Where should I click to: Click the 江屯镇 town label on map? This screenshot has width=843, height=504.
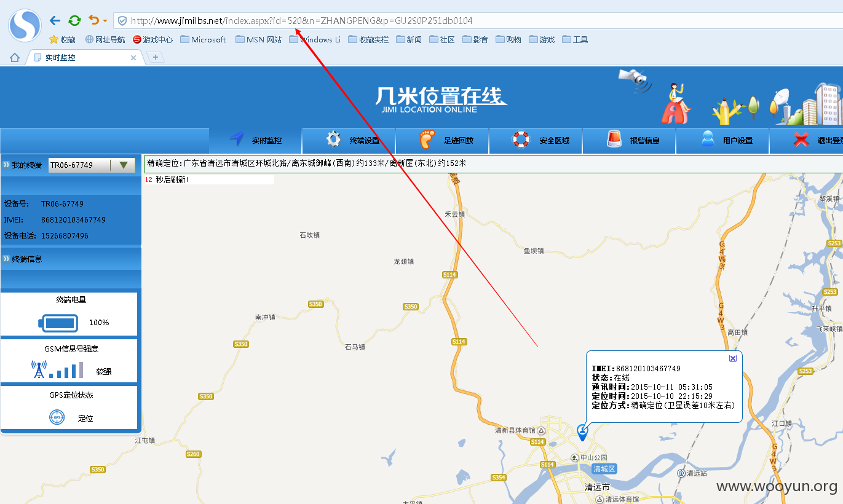(x=145, y=440)
